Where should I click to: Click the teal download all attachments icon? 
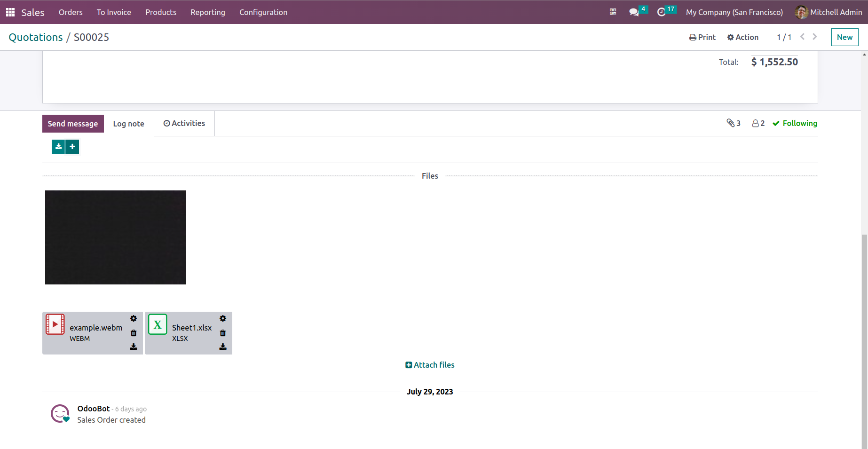[58, 147]
